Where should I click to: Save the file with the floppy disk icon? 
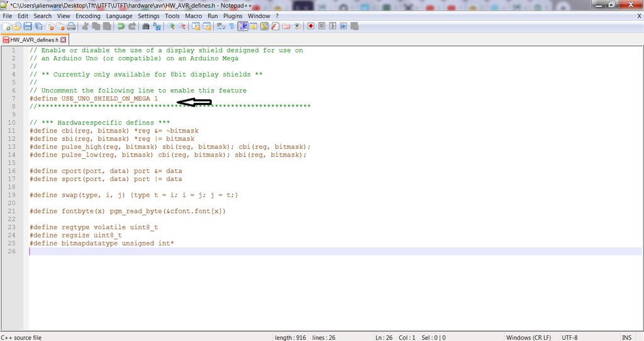28,26
